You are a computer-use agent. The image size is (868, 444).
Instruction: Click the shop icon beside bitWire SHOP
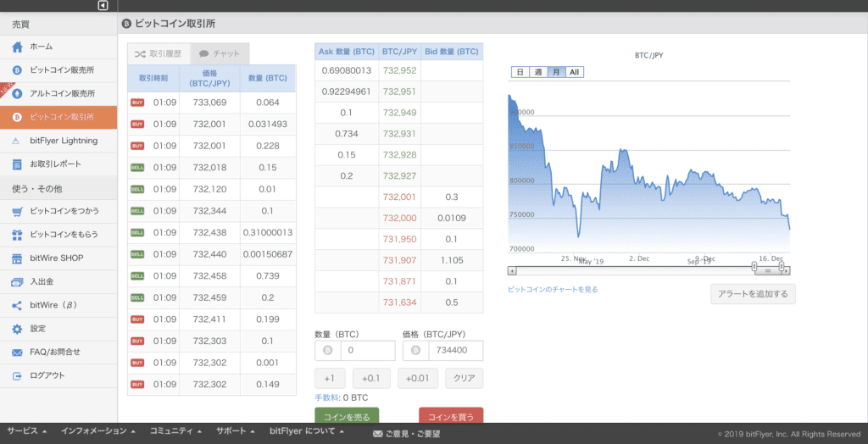17,258
